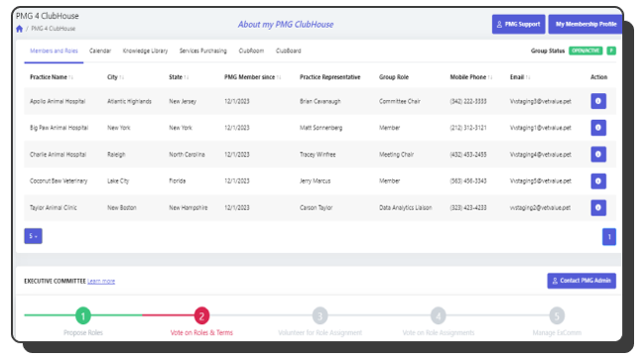Viewport: 644px width, 359px height.
Task: Open action icon for Big Paw Animal Hospital
Action: (598, 128)
